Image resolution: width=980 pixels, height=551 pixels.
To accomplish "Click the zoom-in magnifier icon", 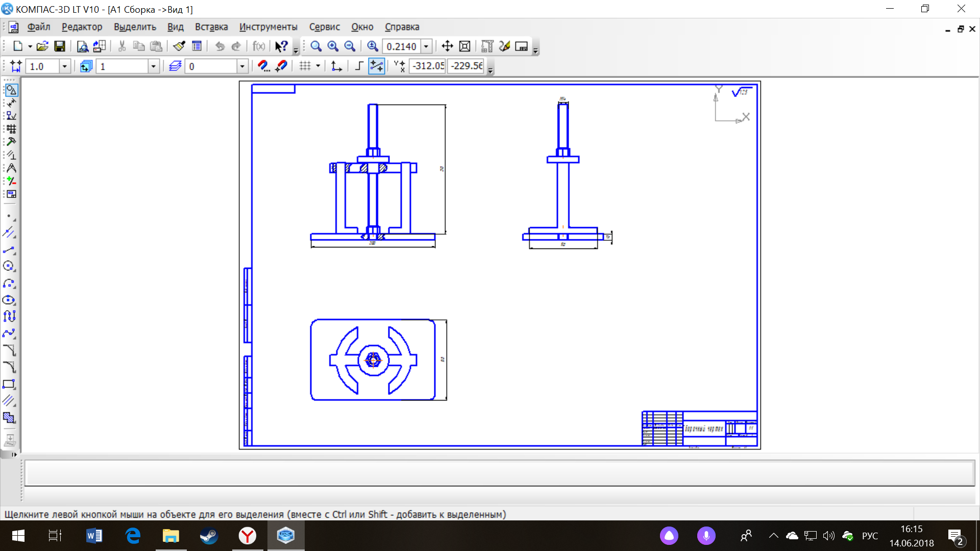I will 333,46.
